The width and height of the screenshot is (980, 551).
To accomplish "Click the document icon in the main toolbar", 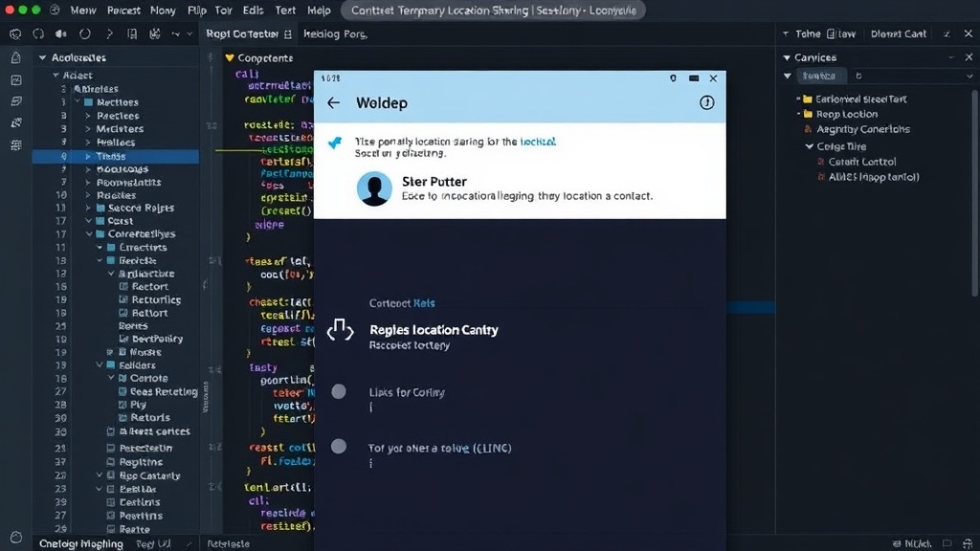I will coord(132,33).
